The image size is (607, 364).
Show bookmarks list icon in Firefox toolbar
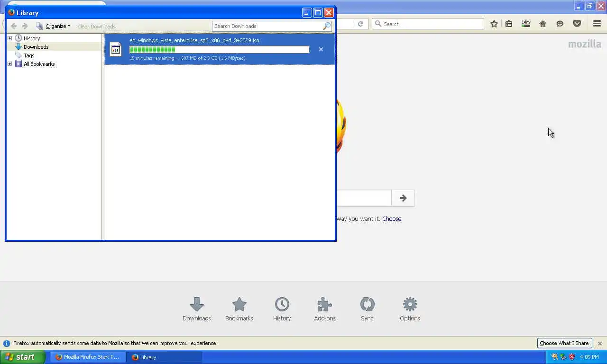(509, 24)
